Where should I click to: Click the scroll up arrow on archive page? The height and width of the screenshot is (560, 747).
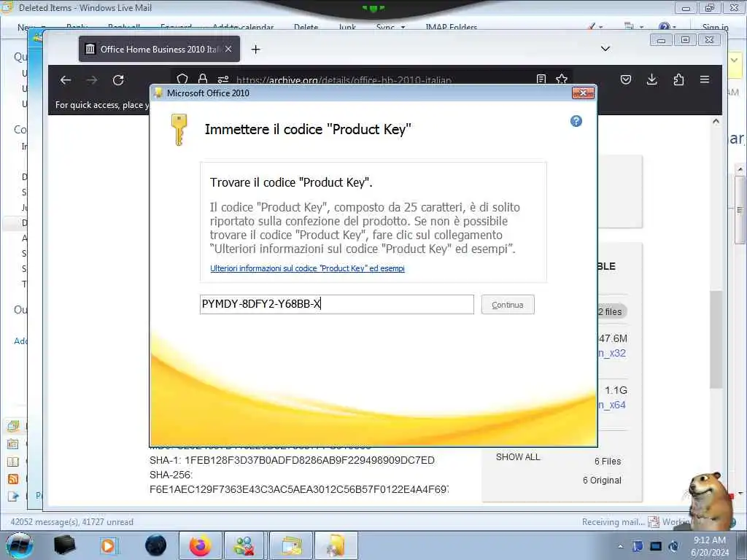716,122
